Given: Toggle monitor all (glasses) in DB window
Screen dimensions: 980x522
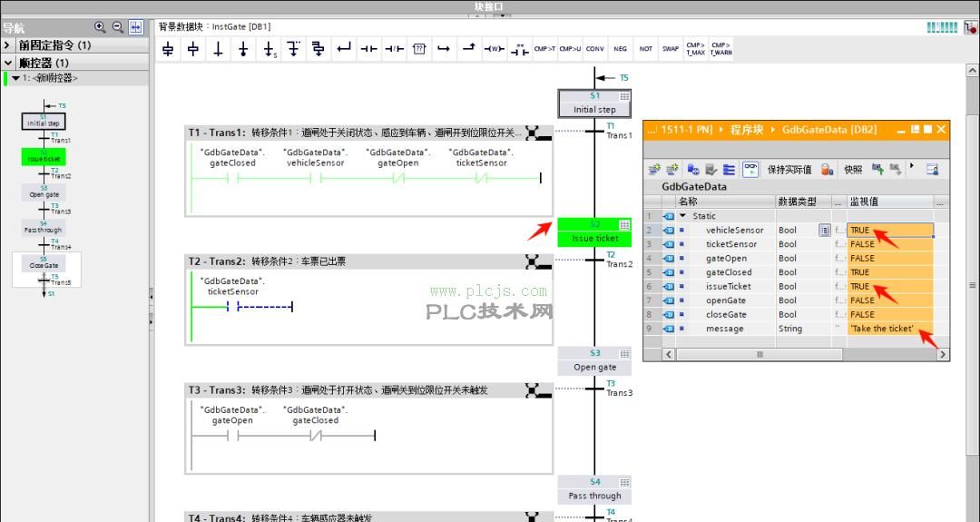Looking at the screenshot, I should tap(750, 169).
